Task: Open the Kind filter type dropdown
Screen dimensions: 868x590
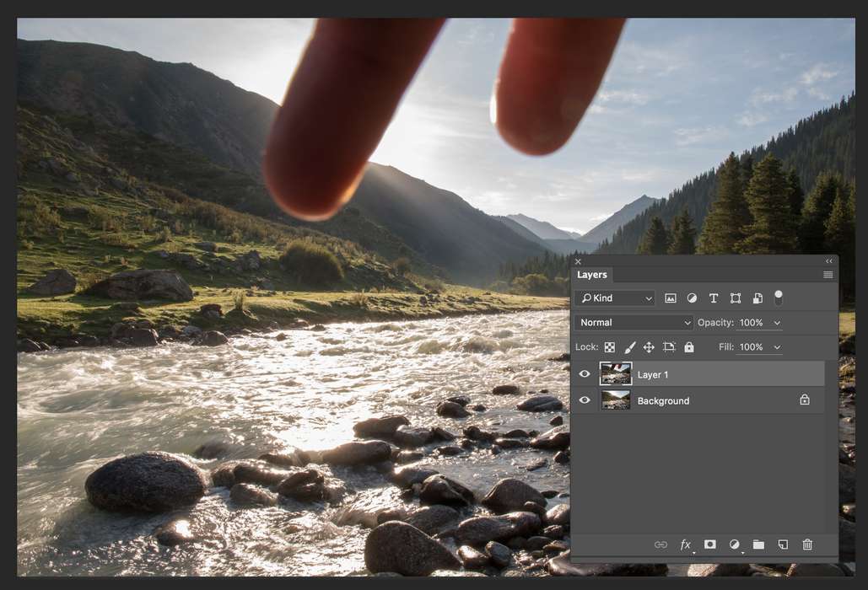Action: pyautogui.click(x=615, y=298)
